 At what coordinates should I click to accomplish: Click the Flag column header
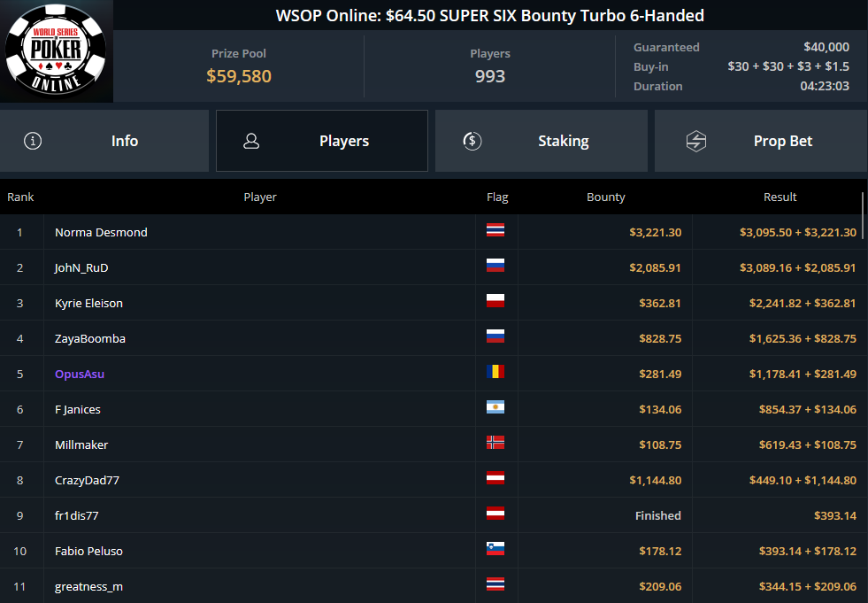point(497,197)
